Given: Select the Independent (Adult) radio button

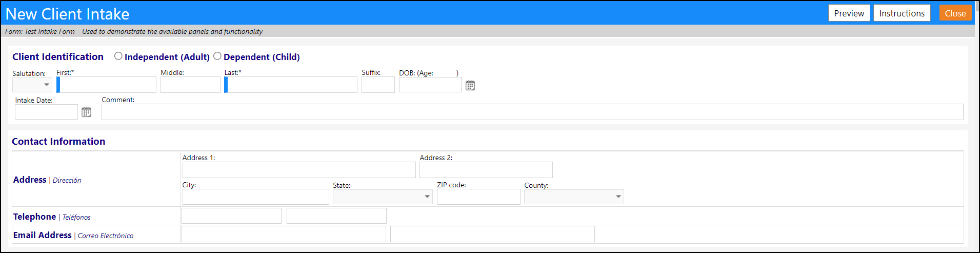Looking at the screenshot, I should [118, 56].
